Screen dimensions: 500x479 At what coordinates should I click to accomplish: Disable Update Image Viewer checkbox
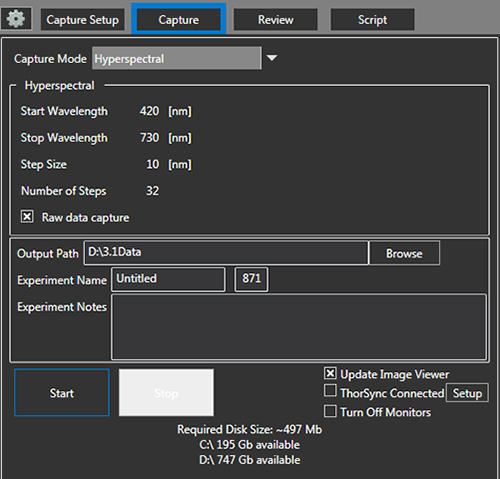[330, 373]
